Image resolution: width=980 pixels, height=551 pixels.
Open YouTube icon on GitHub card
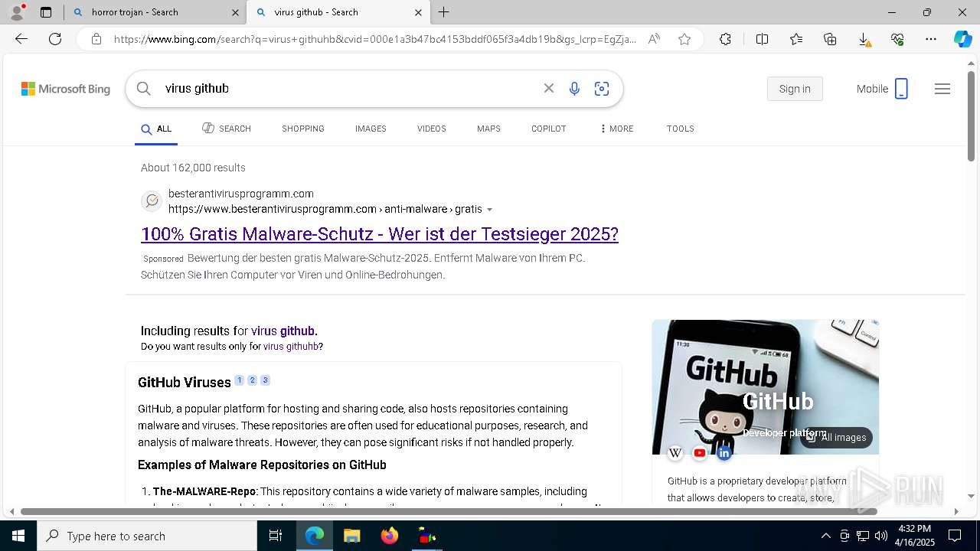tap(700, 453)
